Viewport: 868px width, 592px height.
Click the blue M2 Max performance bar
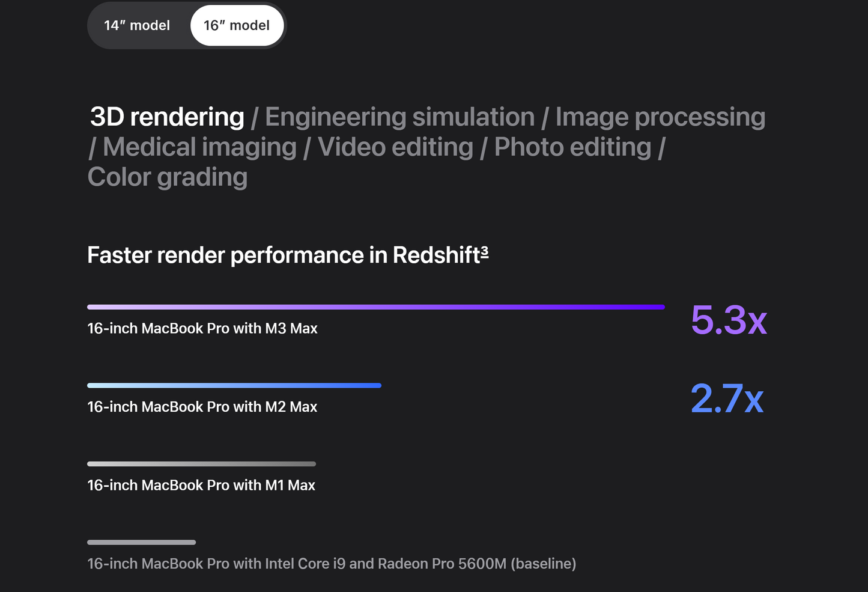(x=234, y=385)
